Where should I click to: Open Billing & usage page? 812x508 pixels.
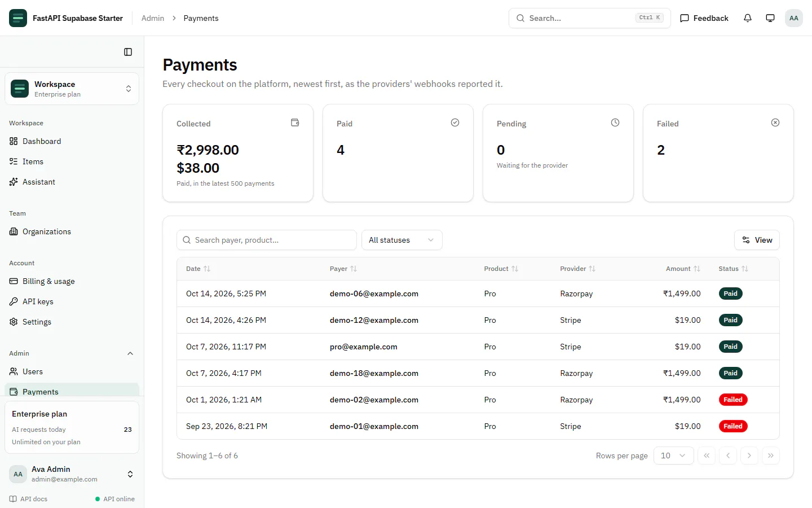72,281
